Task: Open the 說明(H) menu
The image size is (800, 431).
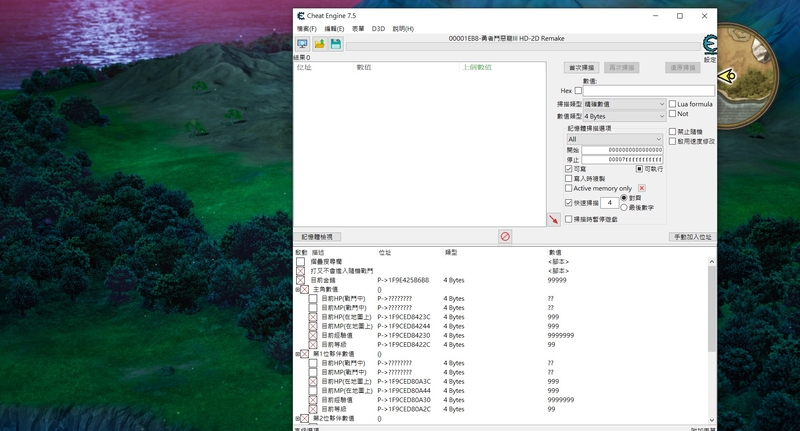Action: (x=403, y=29)
